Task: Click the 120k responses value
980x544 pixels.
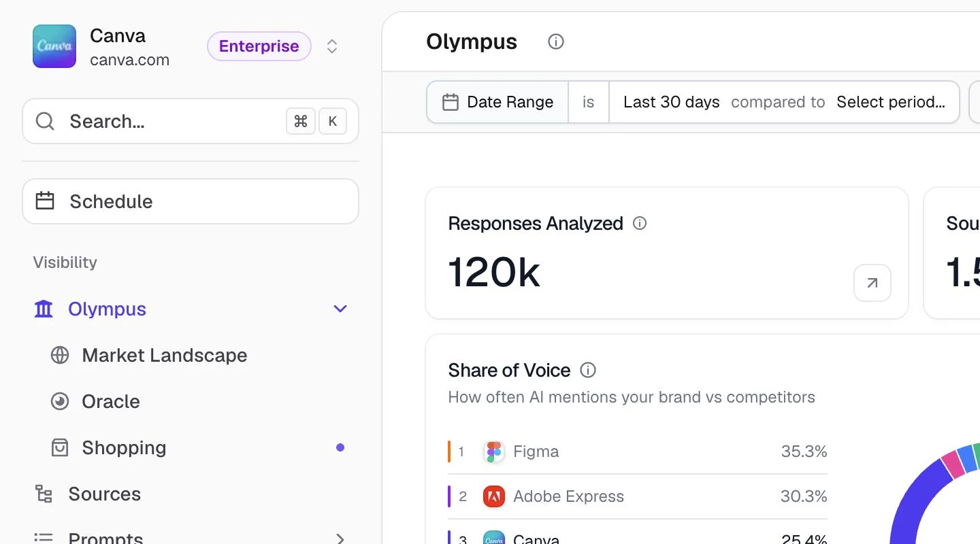Action: pyautogui.click(x=494, y=273)
